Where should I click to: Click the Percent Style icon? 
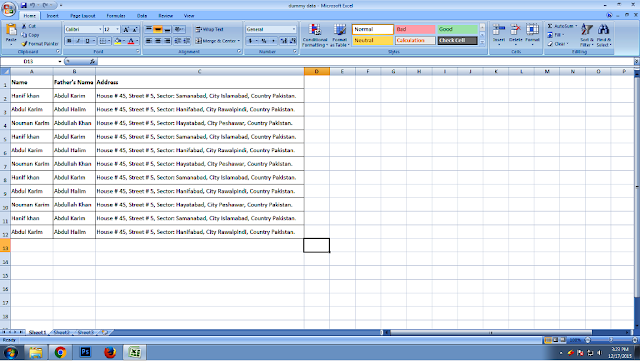tap(264, 41)
